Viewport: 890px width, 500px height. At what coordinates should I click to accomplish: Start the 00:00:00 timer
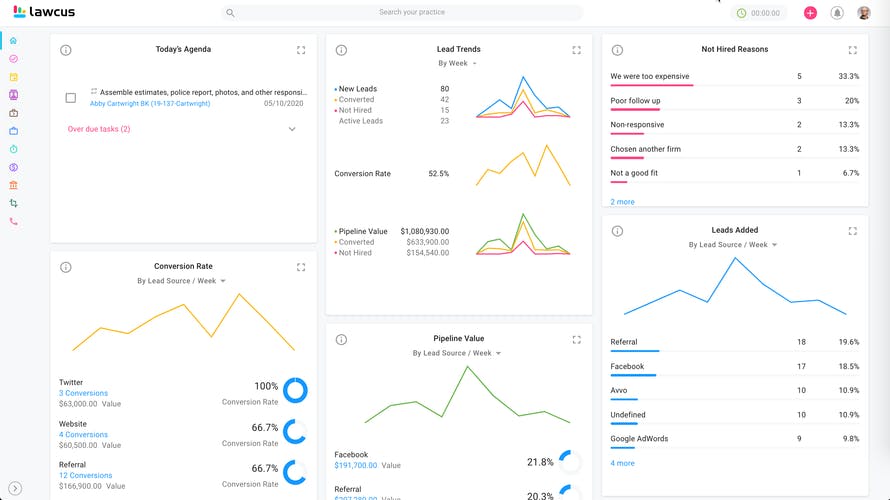point(758,13)
